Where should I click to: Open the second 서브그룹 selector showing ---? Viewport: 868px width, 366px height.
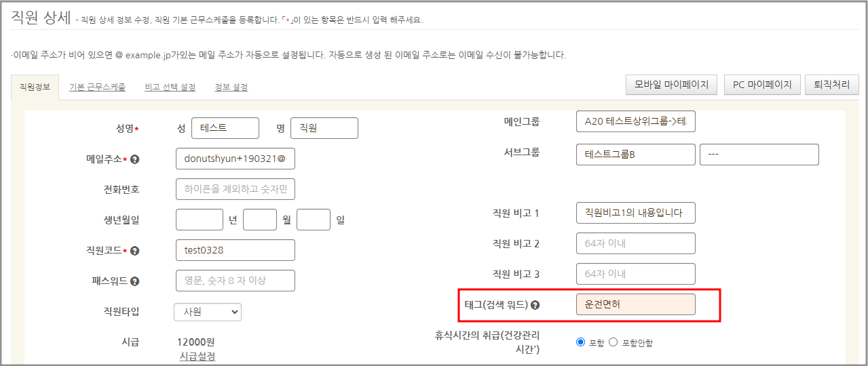pos(759,155)
